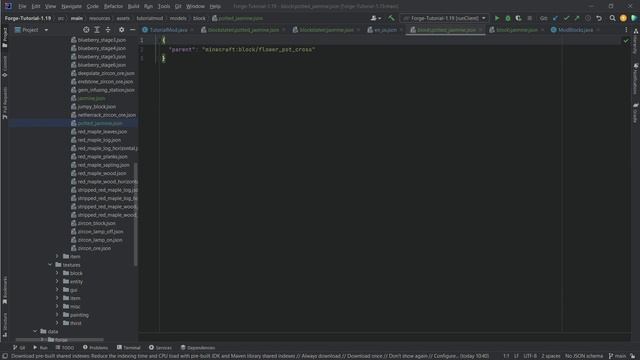The height and width of the screenshot is (360, 640).
Task: Select jumpy_block.json in project tree
Action: 97,107
